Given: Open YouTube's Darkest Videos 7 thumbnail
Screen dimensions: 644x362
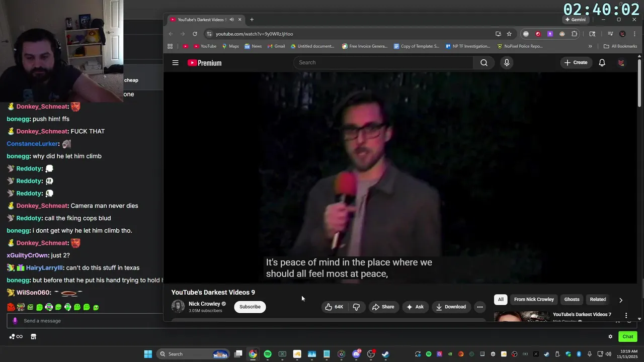Looking at the screenshot, I should (522, 316).
